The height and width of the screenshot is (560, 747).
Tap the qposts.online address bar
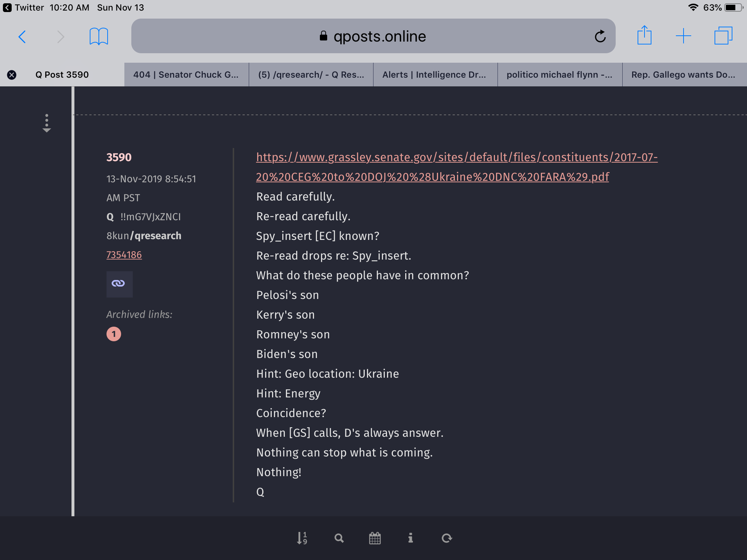click(x=373, y=36)
